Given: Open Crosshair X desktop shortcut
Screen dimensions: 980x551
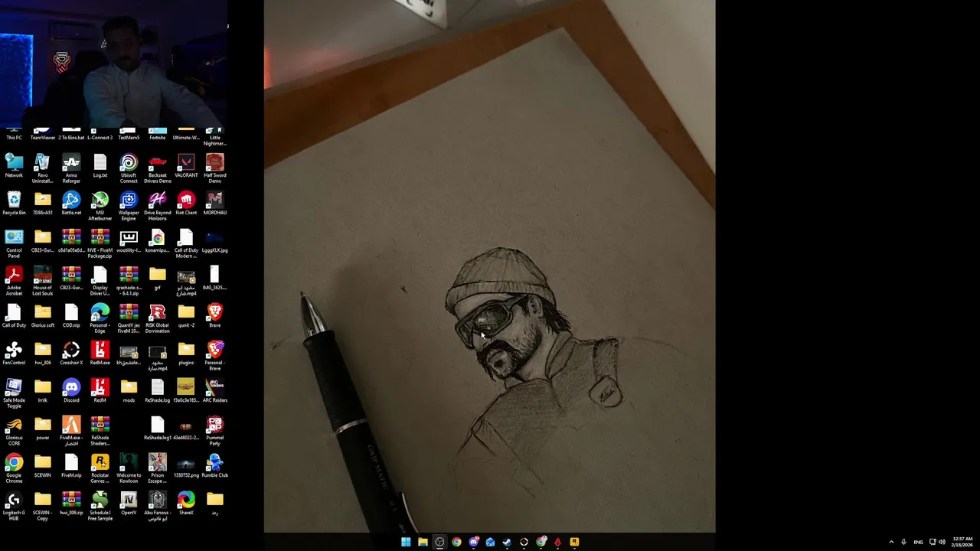Looking at the screenshot, I should click(x=71, y=354).
